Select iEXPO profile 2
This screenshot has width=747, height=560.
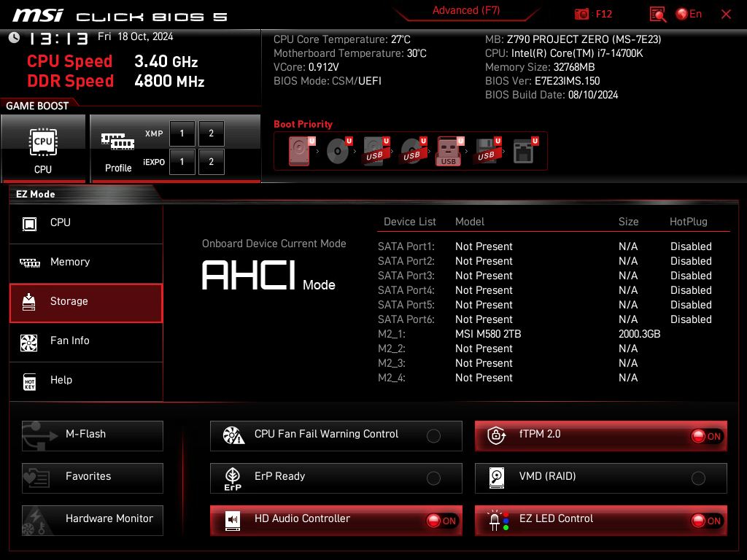tap(211, 162)
